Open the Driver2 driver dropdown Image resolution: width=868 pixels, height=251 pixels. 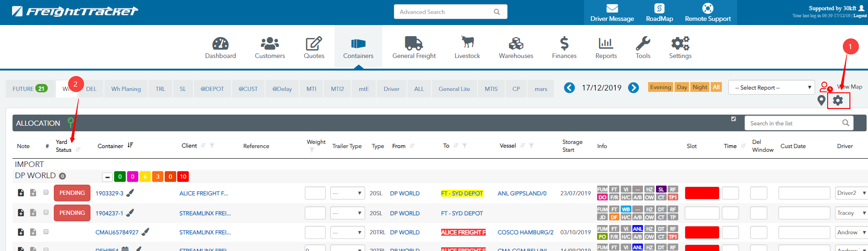click(x=851, y=193)
